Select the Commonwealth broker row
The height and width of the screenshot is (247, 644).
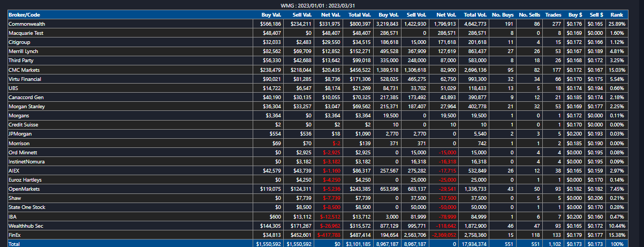click(317, 24)
